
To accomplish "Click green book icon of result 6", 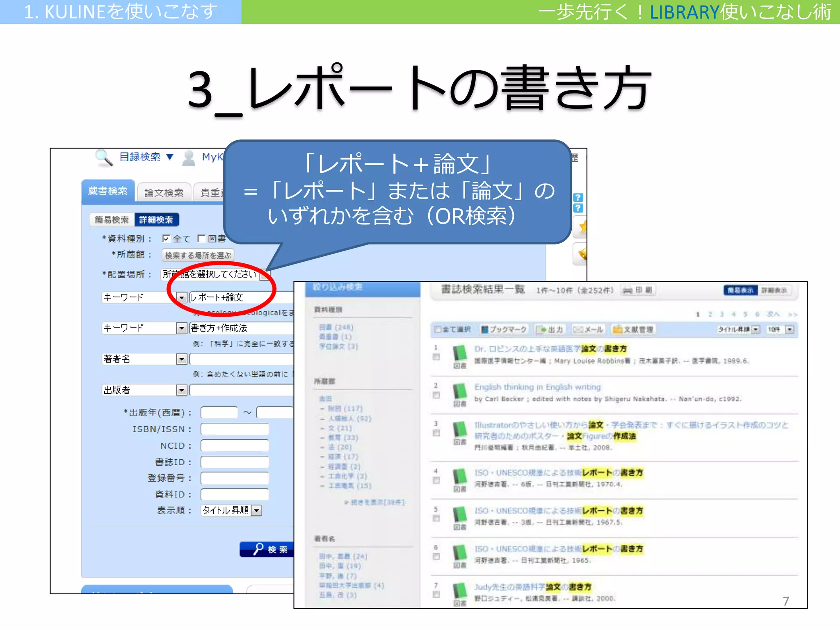I will (x=460, y=552).
